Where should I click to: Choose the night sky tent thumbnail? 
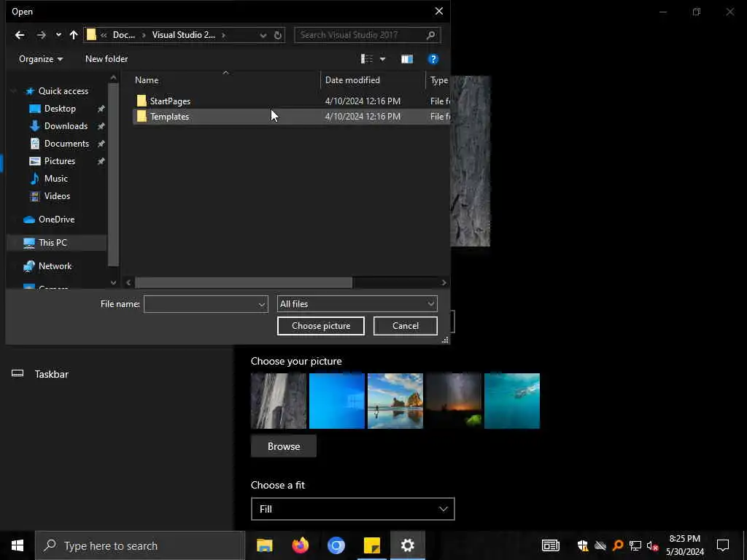click(x=454, y=401)
